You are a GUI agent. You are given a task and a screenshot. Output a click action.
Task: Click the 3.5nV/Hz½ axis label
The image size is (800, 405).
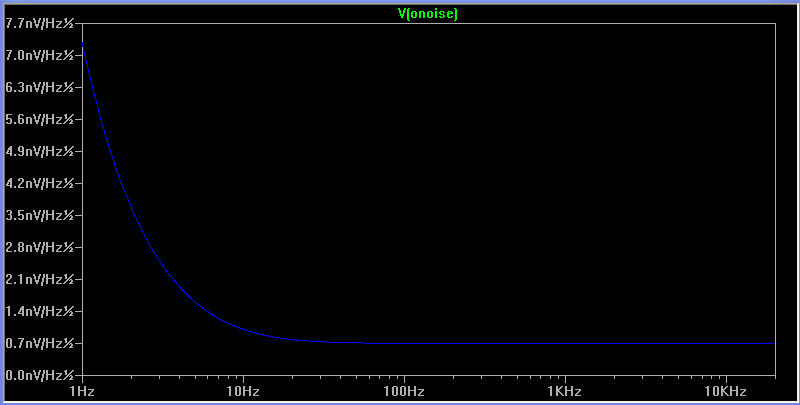pyautogui.click(x=40, y=215)
